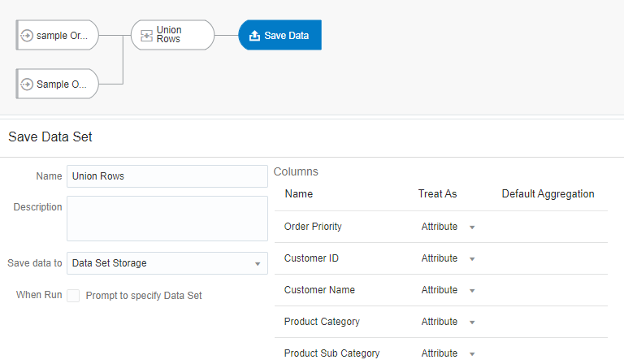Screen dimensions: 624x364
Task: Click the Order Priority column name
Action: [x=313, y=227]
